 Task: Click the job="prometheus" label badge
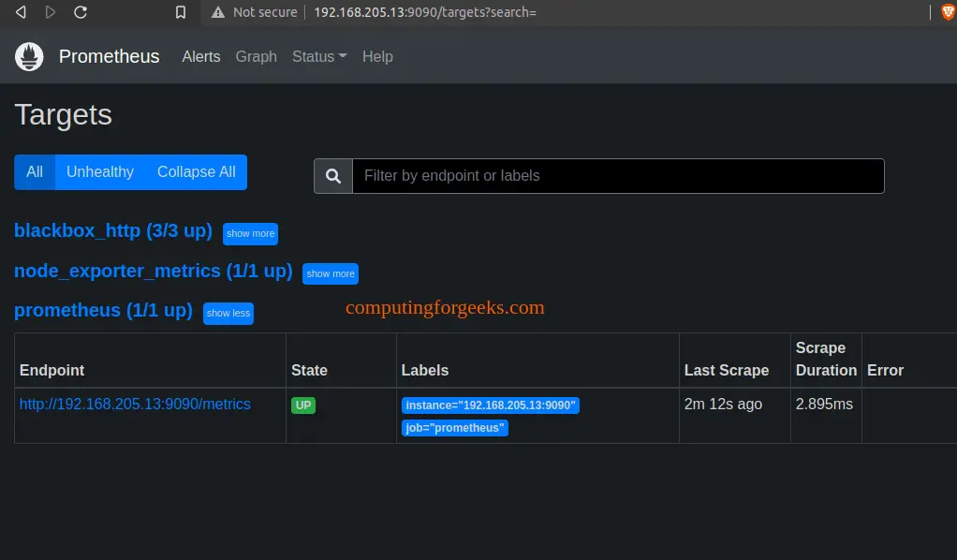455,428
